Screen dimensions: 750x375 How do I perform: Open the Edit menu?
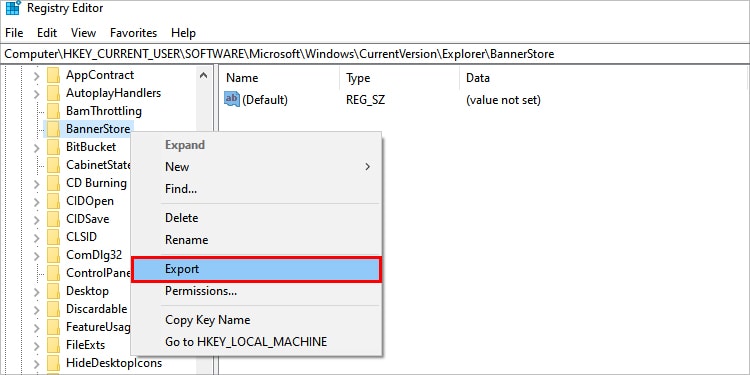[x=47, y=33]
